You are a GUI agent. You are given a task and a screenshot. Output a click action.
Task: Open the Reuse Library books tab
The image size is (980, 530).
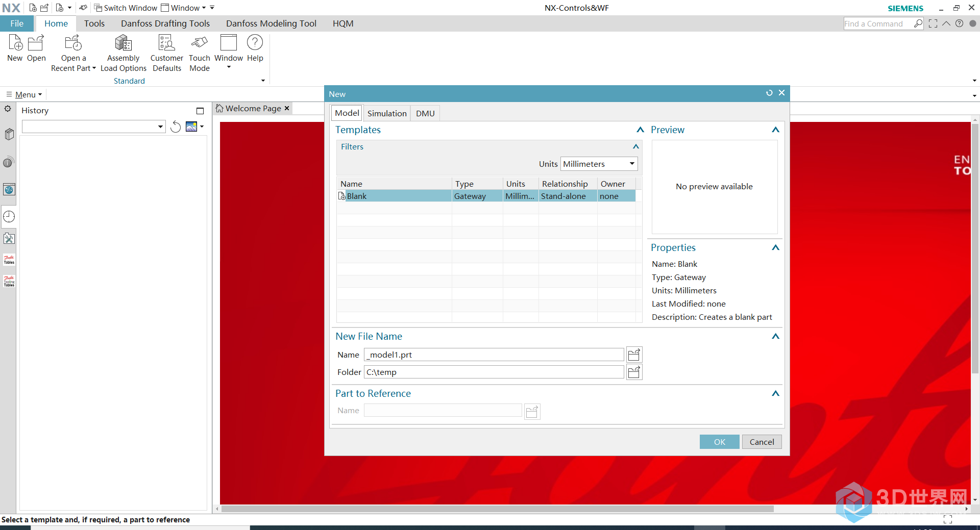point(9,134)
